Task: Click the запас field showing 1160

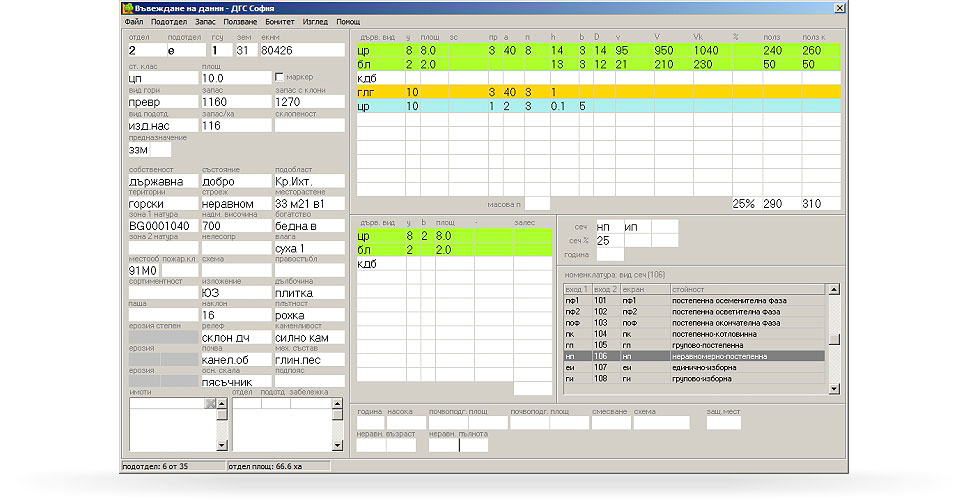Action: 234,101
